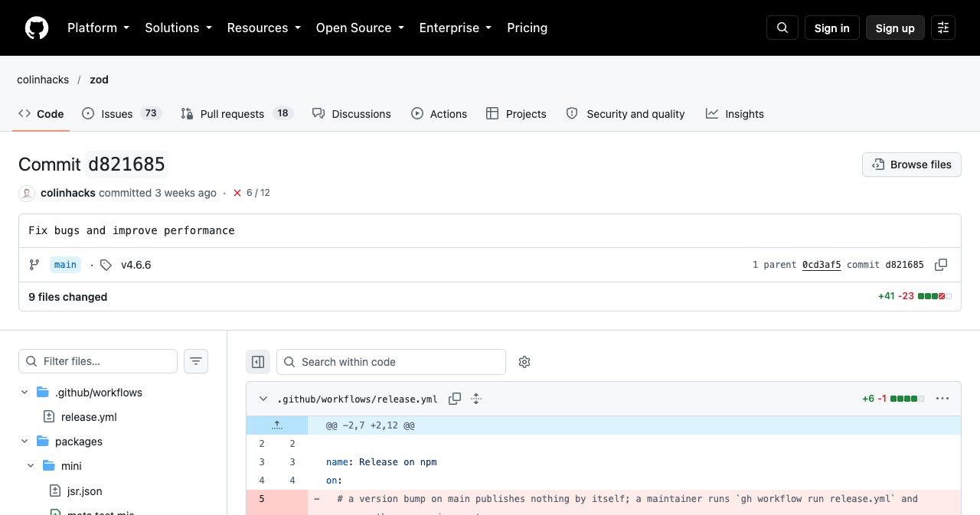
Task: Collapse the packages folder
Action: [24, 442]
